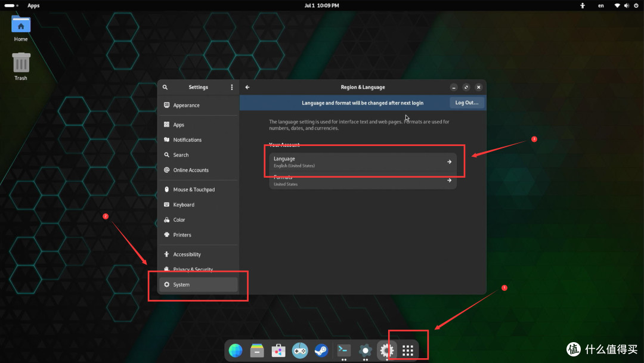The width and height of the screenshot is (644, 363).
Task: Open the Settings three-dot menu
Action: point(231,87)
